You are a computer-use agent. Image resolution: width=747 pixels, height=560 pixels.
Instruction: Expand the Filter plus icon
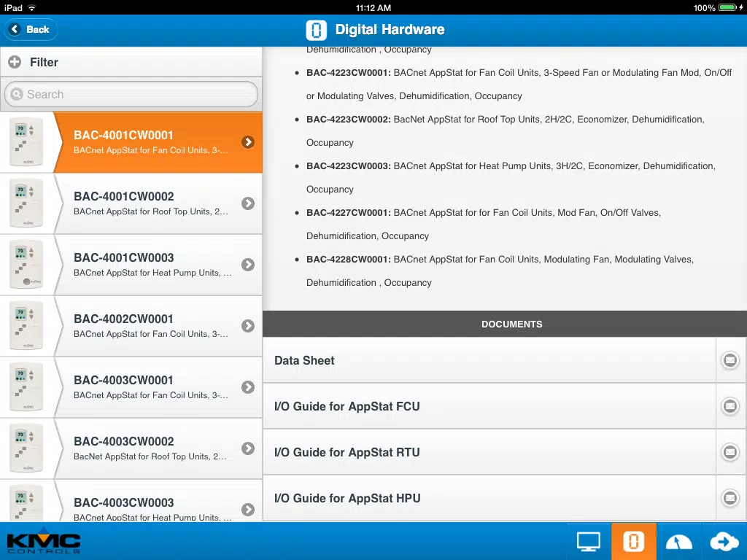[15, 62]
